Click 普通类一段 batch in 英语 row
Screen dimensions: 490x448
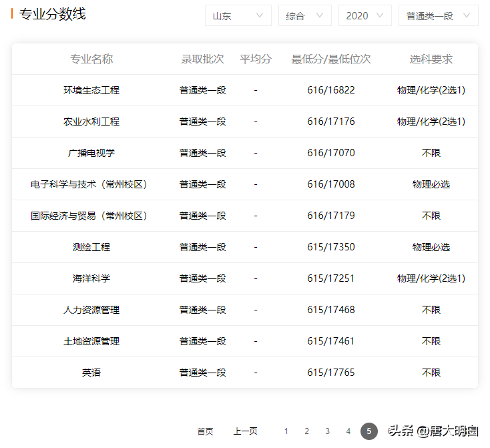[x=202, y=373]
